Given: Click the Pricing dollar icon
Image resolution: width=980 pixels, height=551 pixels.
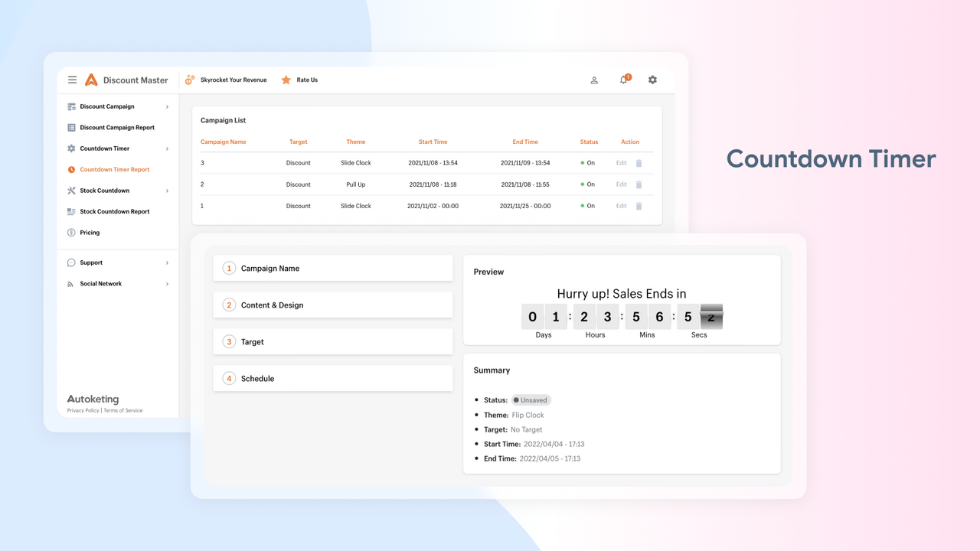Looking at the screenshot, I should [71, 233].
